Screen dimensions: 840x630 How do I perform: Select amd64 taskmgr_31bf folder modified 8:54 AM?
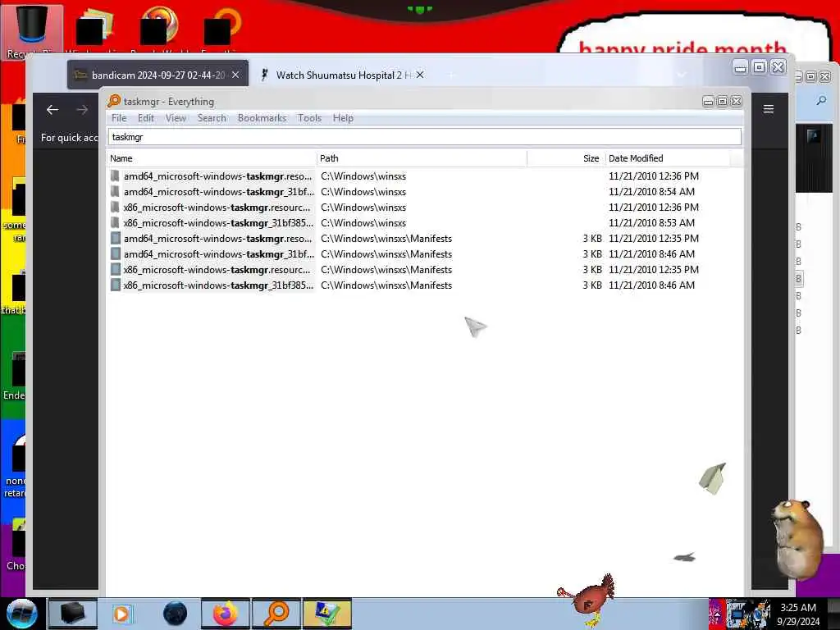click(x=425, y=192)
